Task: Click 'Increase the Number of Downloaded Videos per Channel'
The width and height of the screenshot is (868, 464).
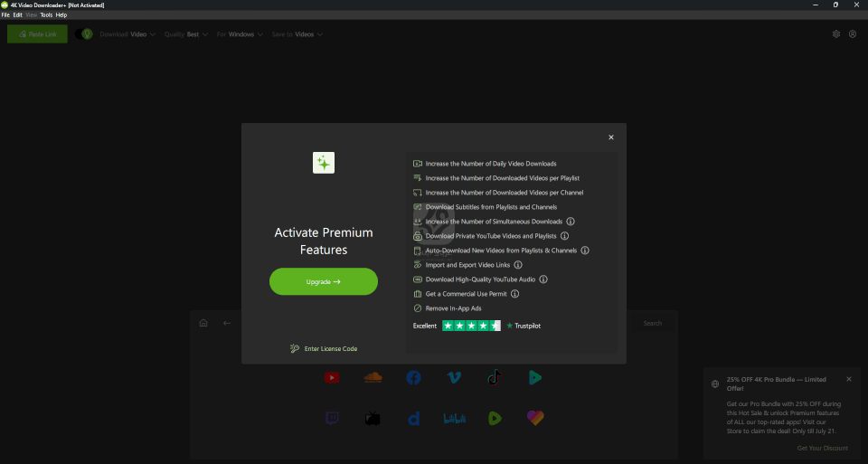Action: click(x=505, y=192)
